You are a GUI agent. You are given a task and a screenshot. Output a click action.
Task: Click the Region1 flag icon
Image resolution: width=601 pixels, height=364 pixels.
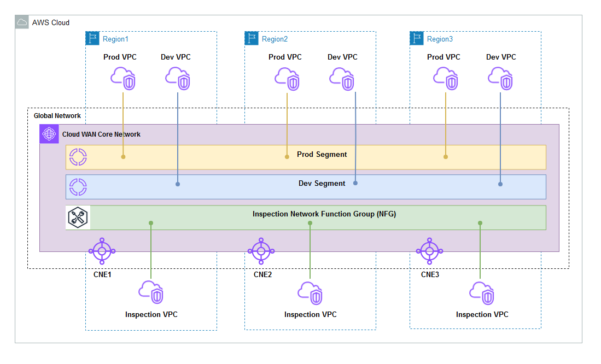(92, 38)
